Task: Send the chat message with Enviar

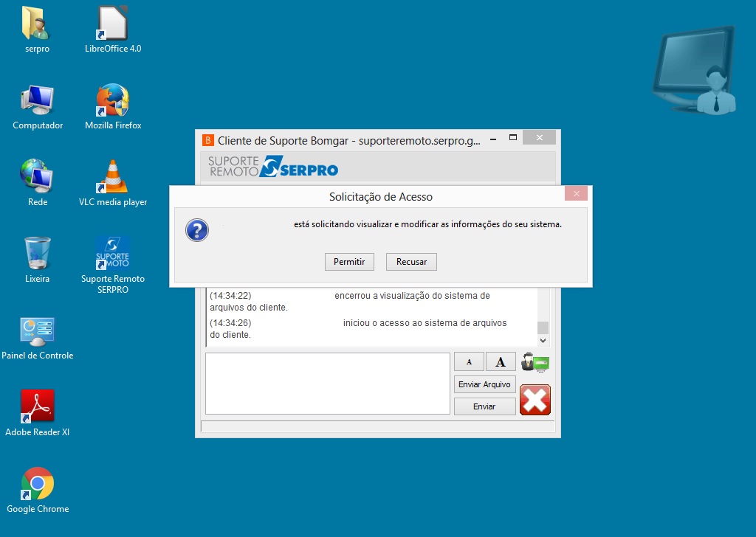Action: click(484, 406)
